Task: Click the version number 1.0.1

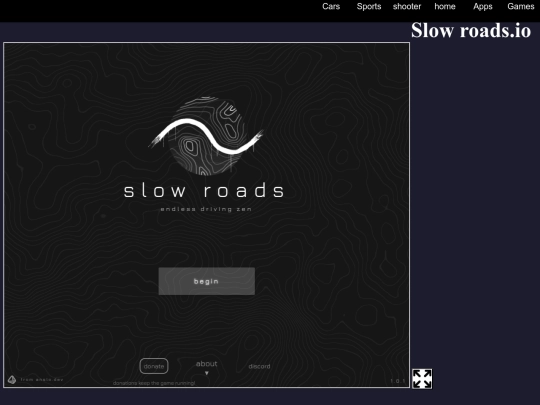Action: coord(397,381)
